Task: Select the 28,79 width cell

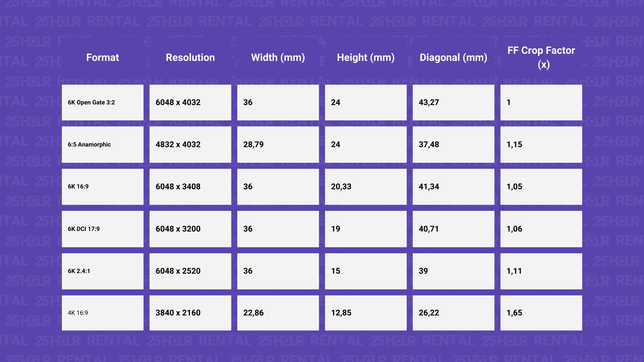Action: point(278,144)
